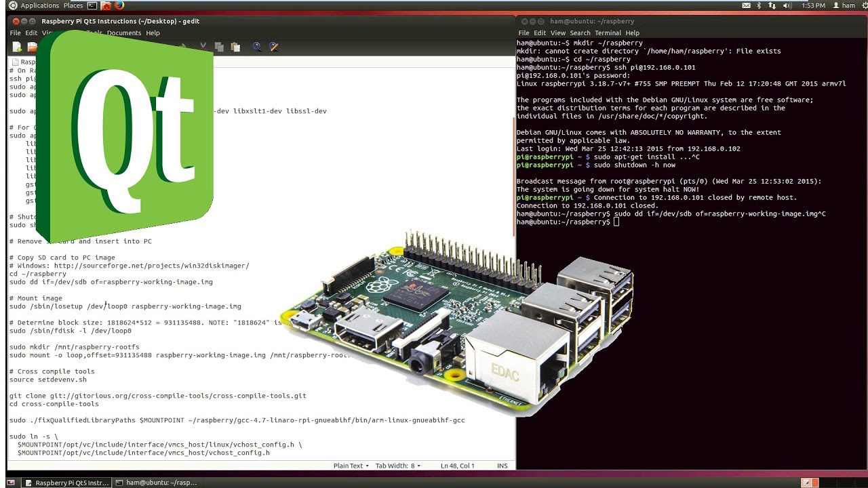
Task: Open Find and Replace toolbar icon
Action: coord(274,47)
